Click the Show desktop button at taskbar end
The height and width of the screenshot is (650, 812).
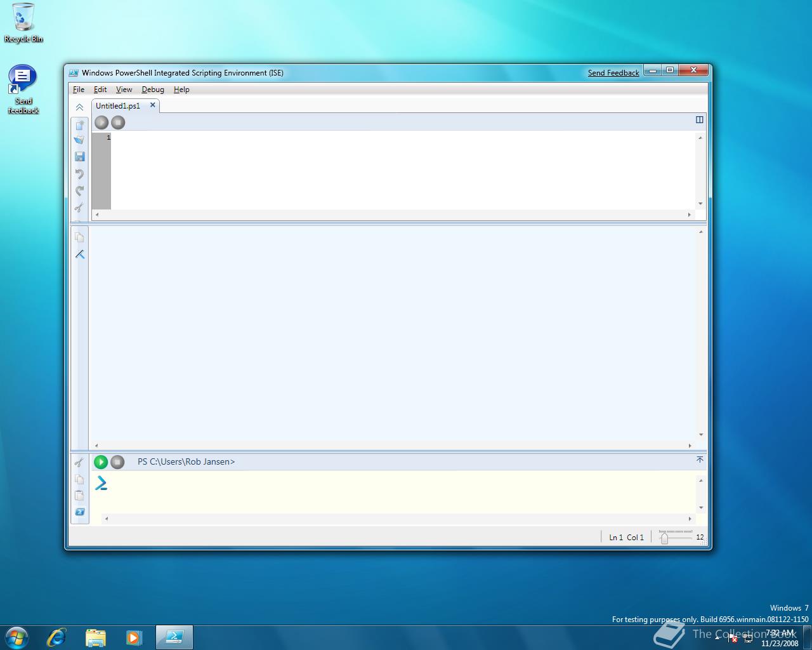tap(807, 637)
